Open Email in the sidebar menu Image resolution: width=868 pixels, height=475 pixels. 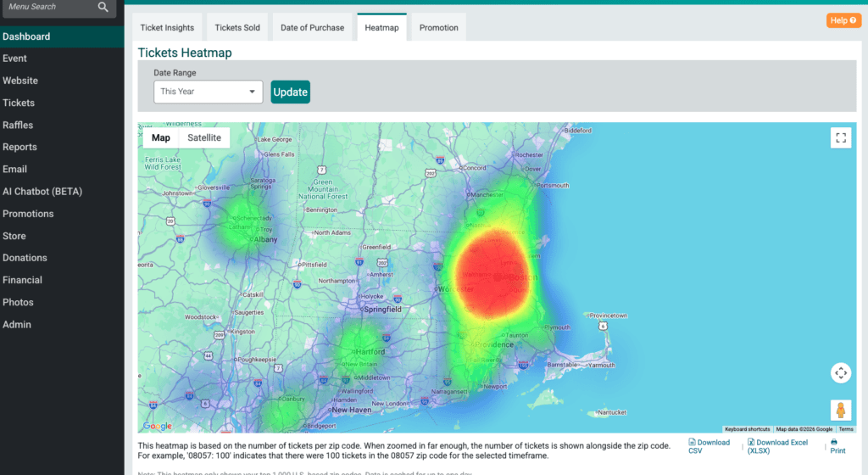click(x=62, y=169)
